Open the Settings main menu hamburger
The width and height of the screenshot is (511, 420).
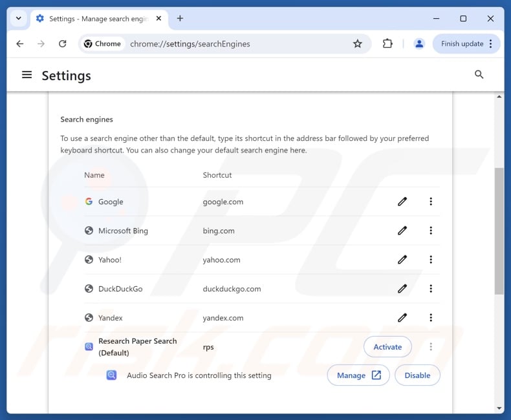(x=27, y=75)
